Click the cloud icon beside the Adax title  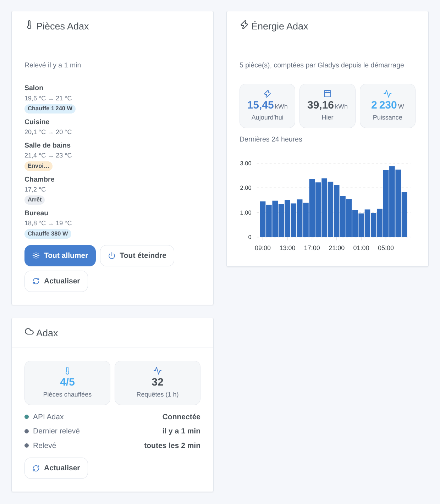(29, 332)
